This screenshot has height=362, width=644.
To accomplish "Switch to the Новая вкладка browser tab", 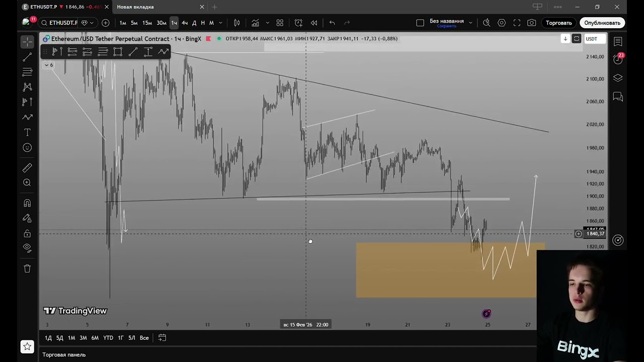I will coord(135,7).
